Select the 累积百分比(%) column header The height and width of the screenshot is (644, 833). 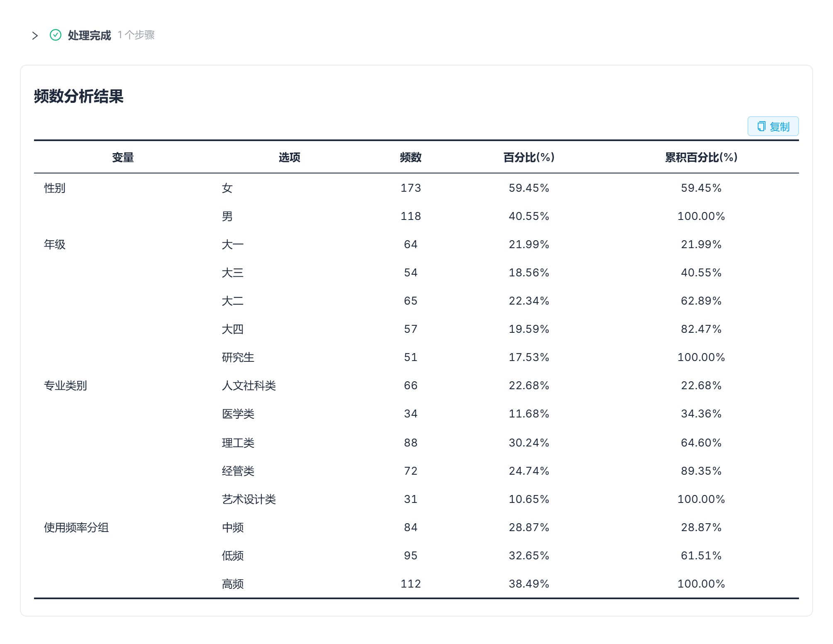point(701,157)
